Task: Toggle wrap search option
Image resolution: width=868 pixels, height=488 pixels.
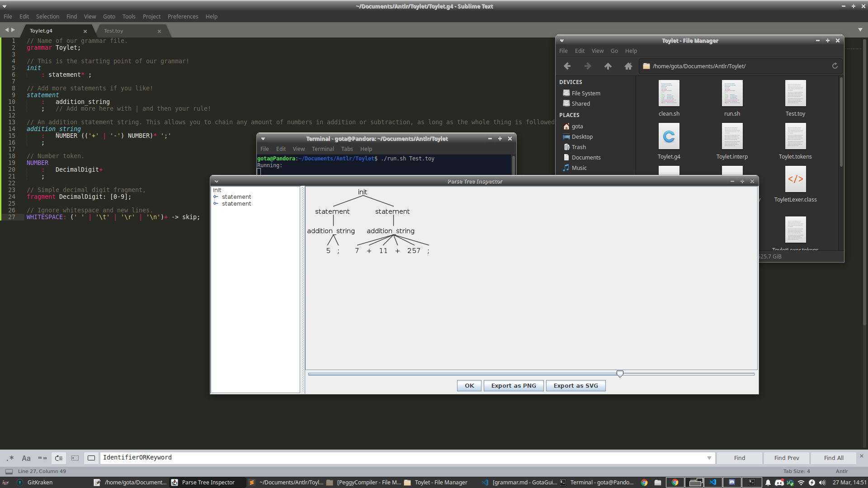Action: pyautogui.click(x=59, y=458)
